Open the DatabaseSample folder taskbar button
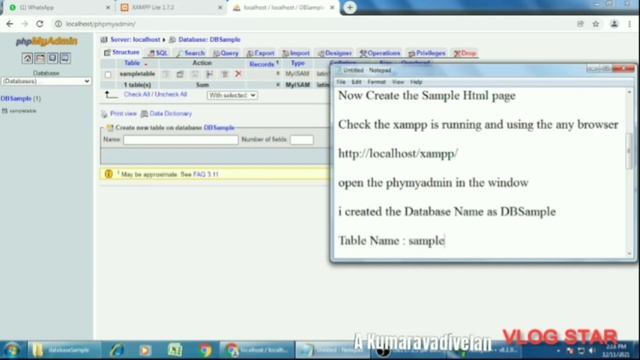The height and width of the screenshot is (360, 640). click(64, 350)
